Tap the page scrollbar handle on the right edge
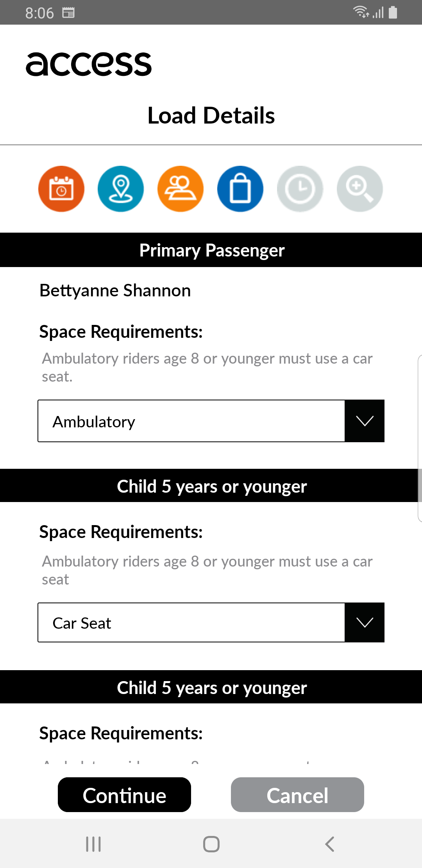Image resolution: width=422 pixels, height=868 pixels. click(420, 438)
